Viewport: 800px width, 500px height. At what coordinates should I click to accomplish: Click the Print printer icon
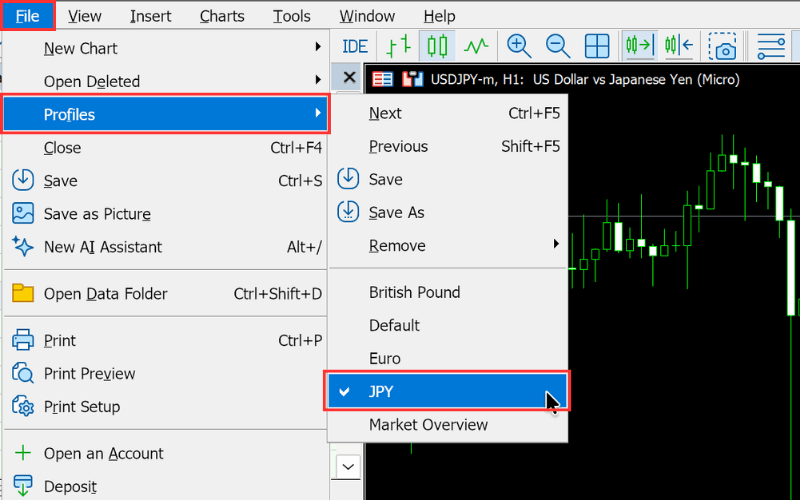(x=23, y=340)
